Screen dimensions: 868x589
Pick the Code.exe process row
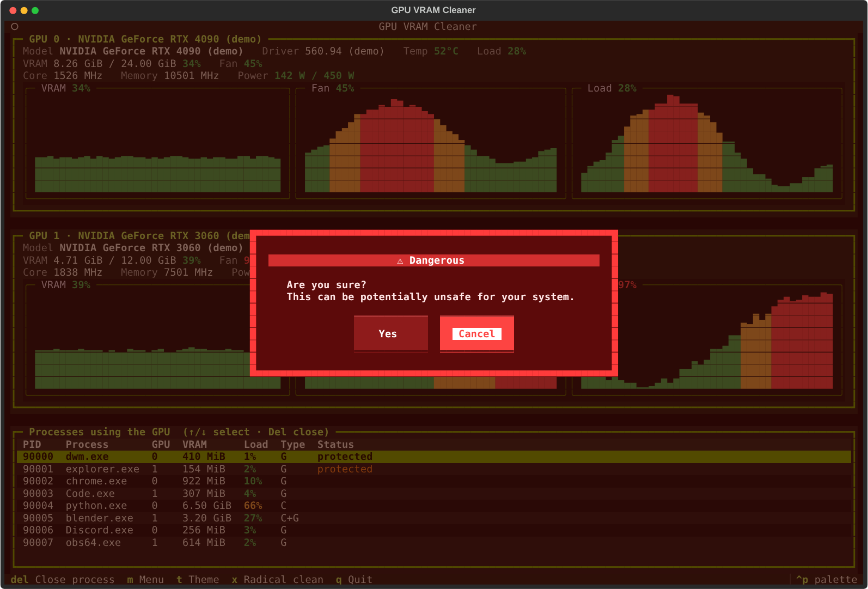pos(434,494)
